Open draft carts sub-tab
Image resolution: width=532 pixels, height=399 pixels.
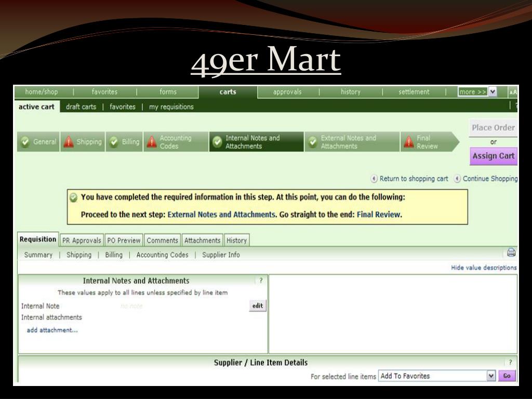click(81, 107)
